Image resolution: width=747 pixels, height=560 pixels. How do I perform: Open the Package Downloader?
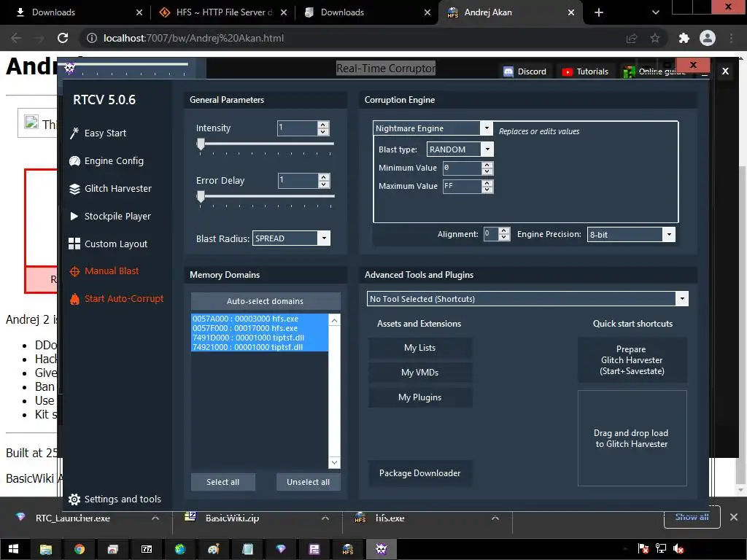coord(419,472)
